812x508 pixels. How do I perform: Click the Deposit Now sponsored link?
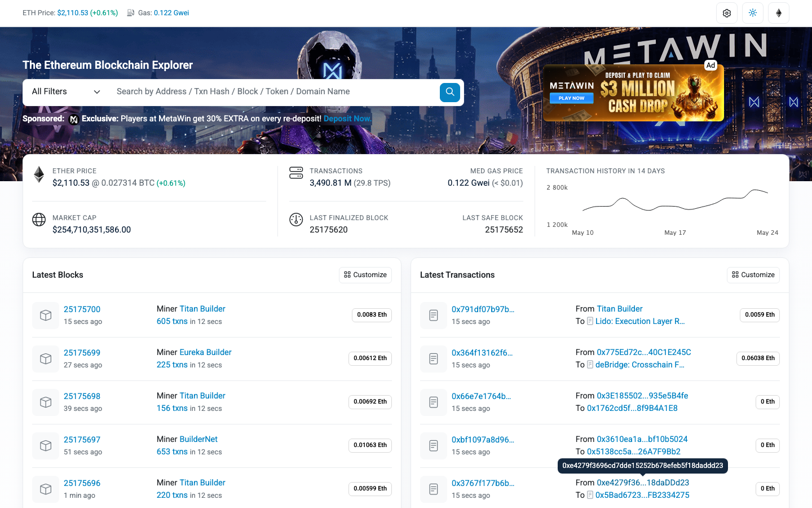(x=347, y=119)
